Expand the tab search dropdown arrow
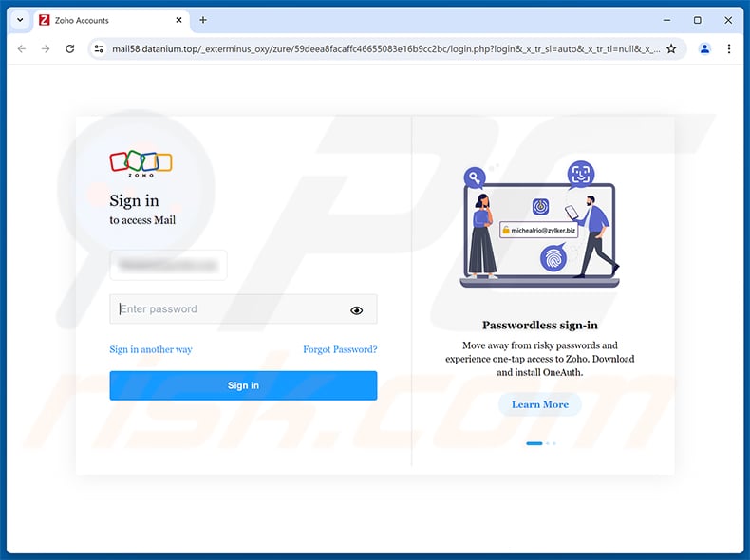Screen dimensions: 750x560 tap(20, 20)
